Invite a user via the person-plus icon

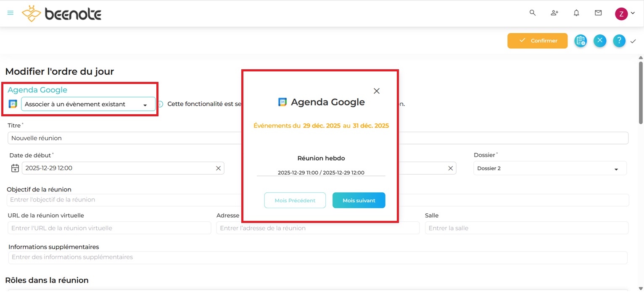click(554, 13)
